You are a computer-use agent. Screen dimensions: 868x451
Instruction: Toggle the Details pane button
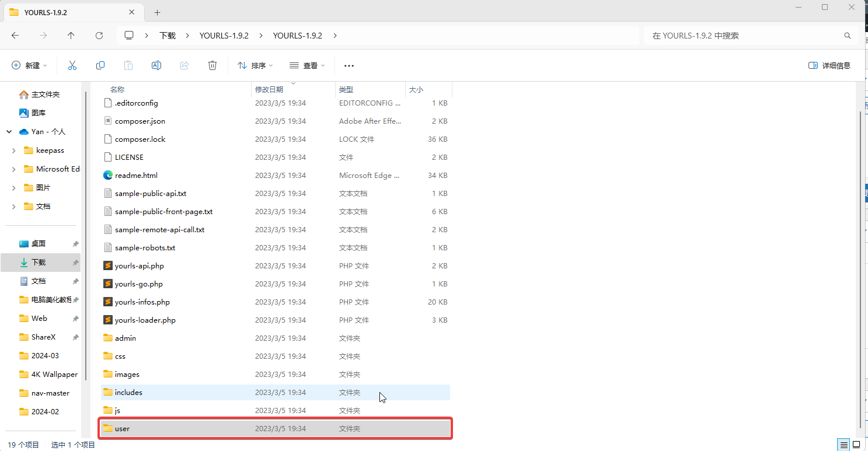[x=829, y=65]
